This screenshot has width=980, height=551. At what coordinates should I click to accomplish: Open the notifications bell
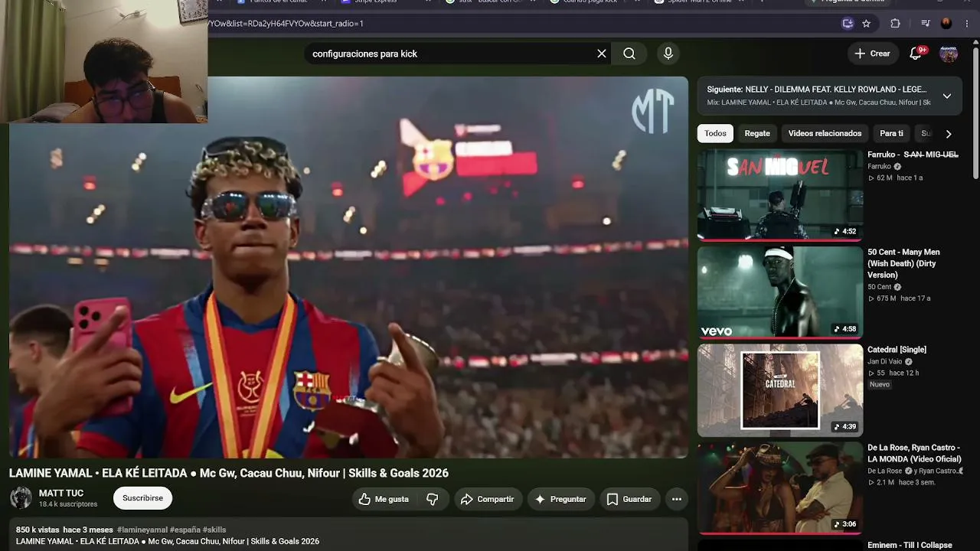point(916,54)
